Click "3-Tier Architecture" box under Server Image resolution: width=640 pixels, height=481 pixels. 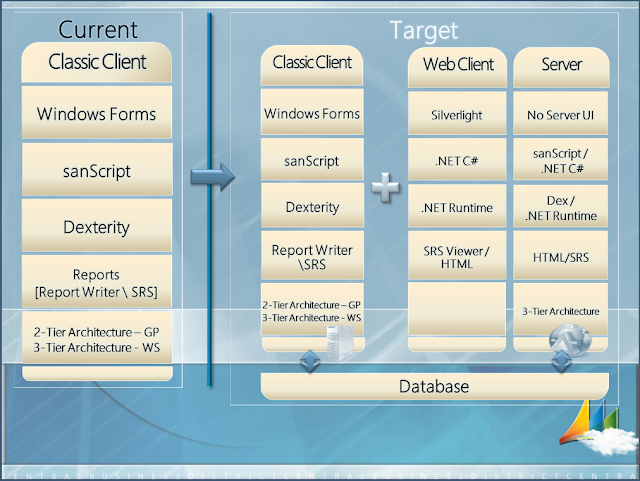click(560, 310)
